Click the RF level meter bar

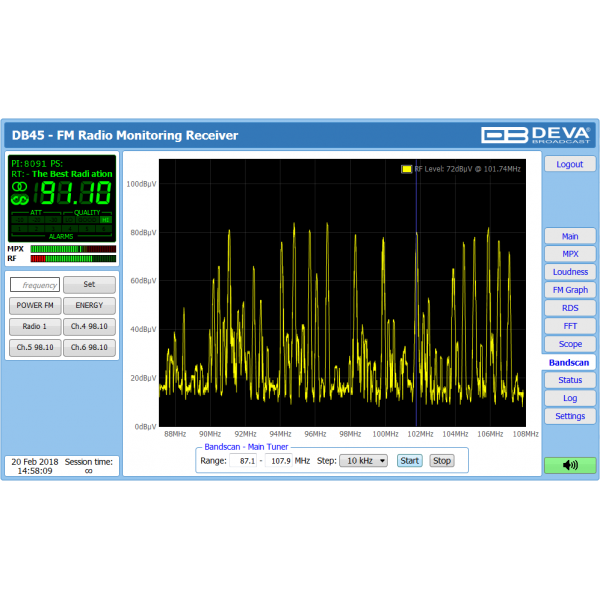pos(73,259)
